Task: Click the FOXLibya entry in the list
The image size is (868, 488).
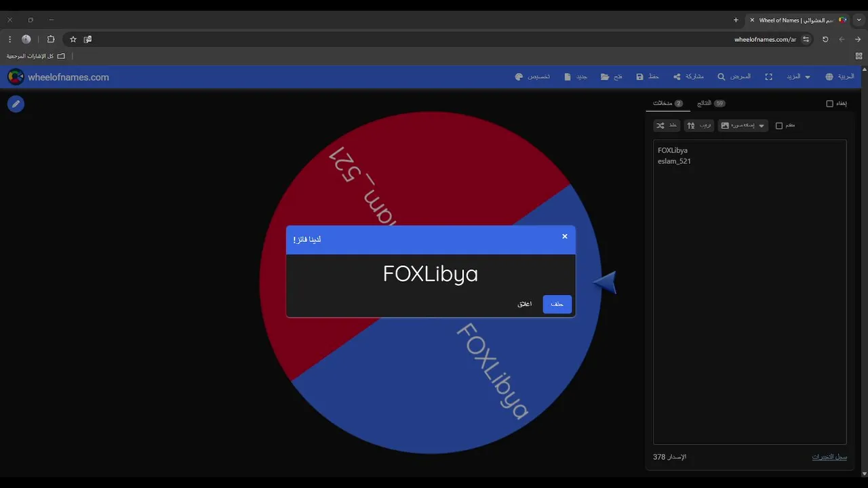Action: click(673, 150)
